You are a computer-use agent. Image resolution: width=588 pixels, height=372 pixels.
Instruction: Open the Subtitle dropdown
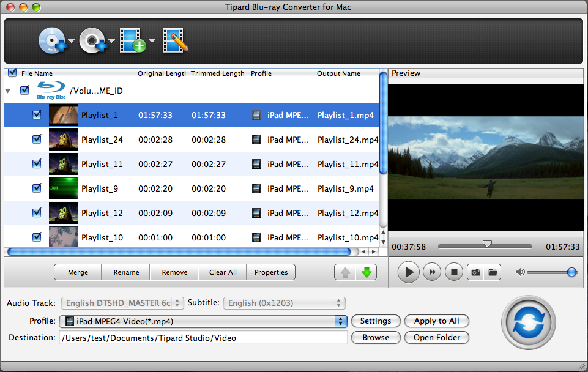pyautogui.click(x=285, y=303)
